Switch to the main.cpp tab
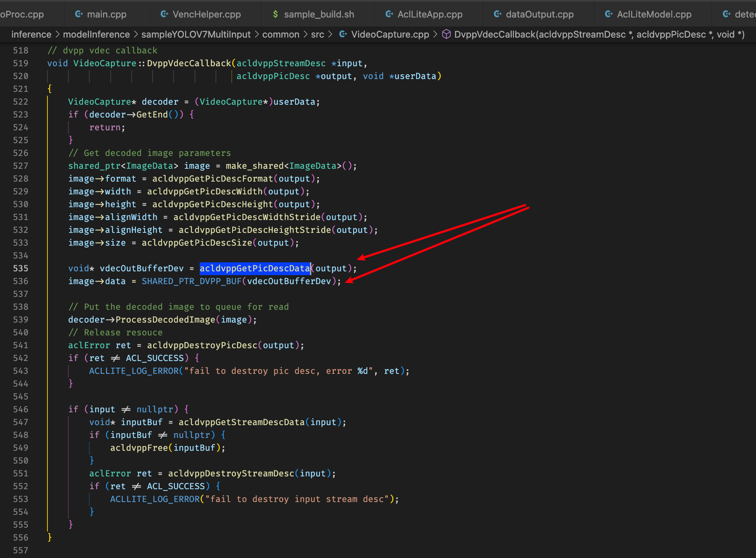Screen dimensions: 756x558 tap(106, 15)
